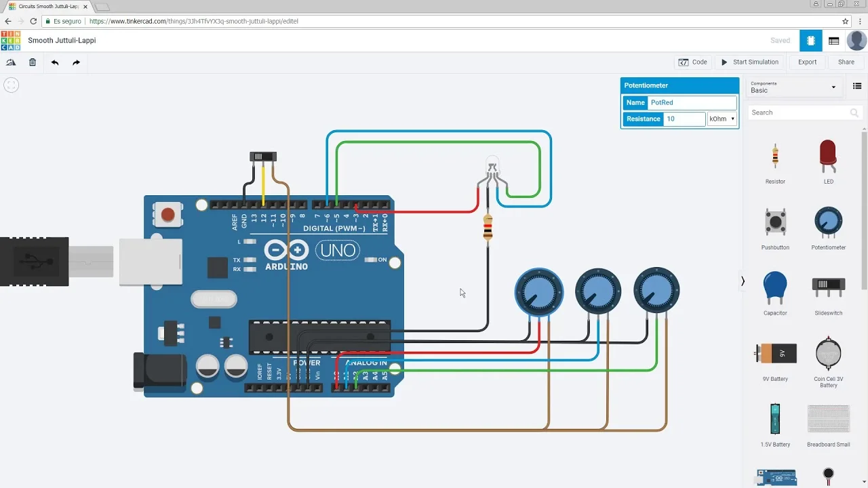Click the redo arrow icon
The height and width of the screenshot is (488, 868).
pos(76,62)
